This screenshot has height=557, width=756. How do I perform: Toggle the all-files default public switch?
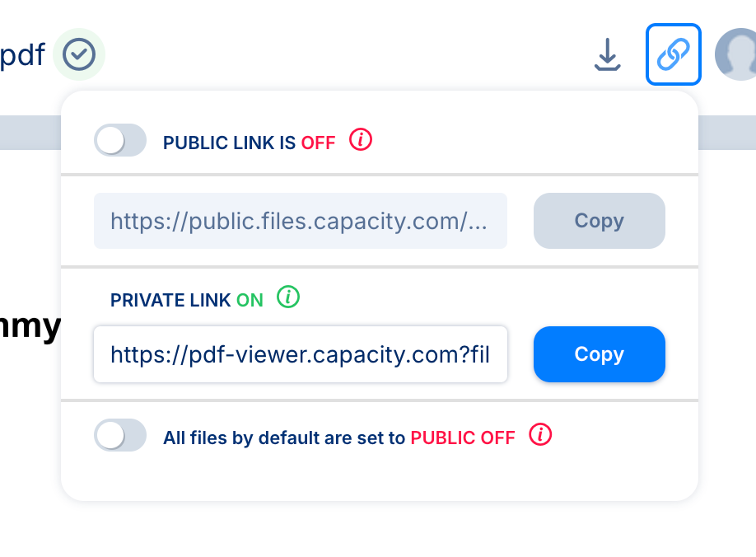(x=120, y=435)
